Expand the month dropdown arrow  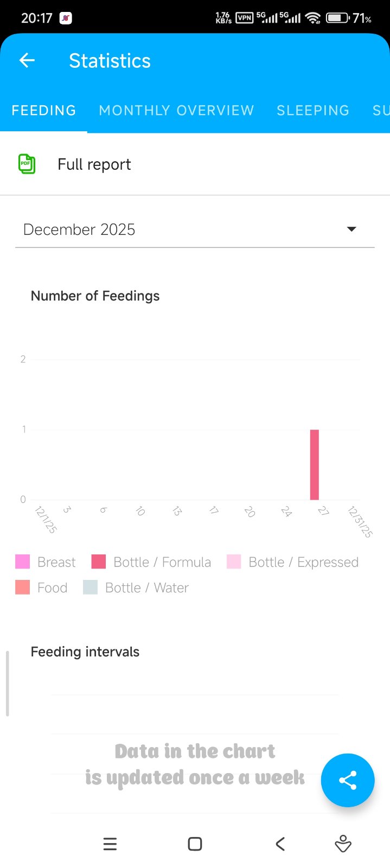pyautogui.click(x=351, y=229)
